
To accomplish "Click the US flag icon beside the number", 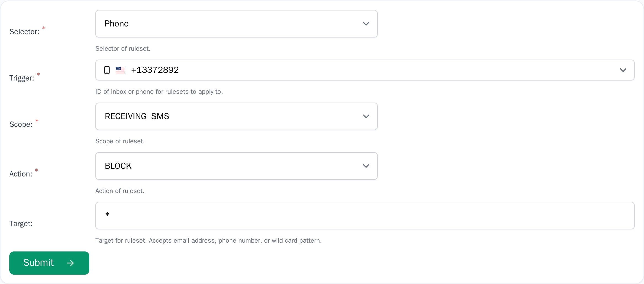I will (x=120, y=70).
